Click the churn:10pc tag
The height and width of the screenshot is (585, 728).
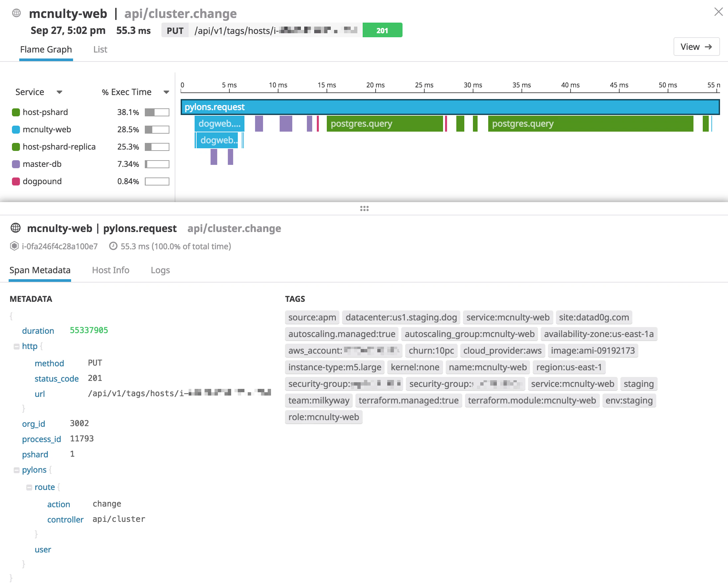pyautogui.click(x=431, y=350)
